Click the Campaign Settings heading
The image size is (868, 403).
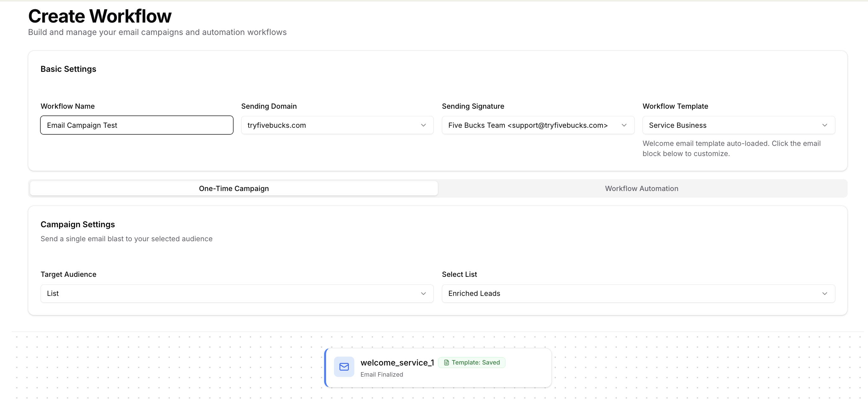77,224
